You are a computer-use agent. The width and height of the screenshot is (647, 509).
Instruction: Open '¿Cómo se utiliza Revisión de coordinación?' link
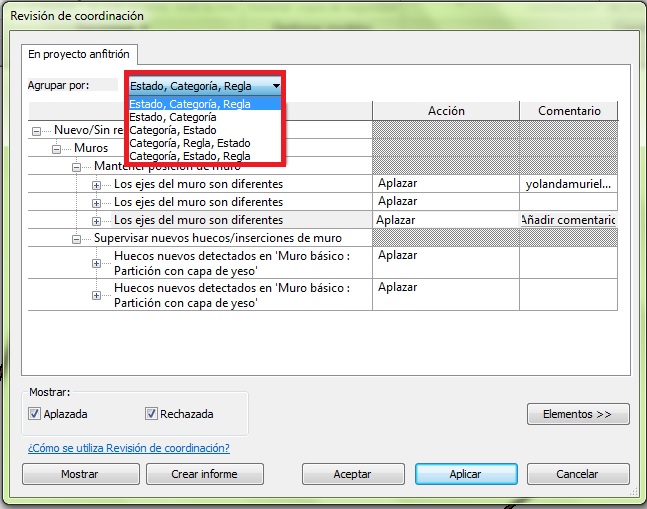pos(128,448)
